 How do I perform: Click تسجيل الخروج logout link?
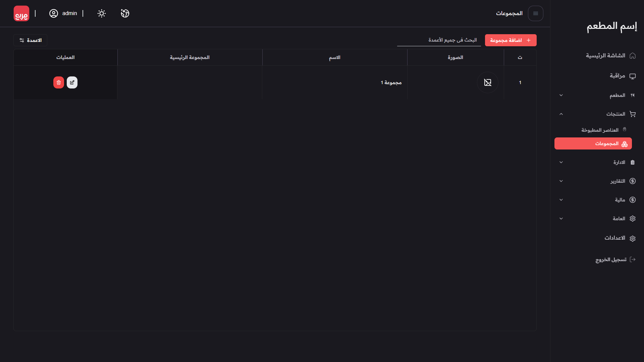(611, 260)
